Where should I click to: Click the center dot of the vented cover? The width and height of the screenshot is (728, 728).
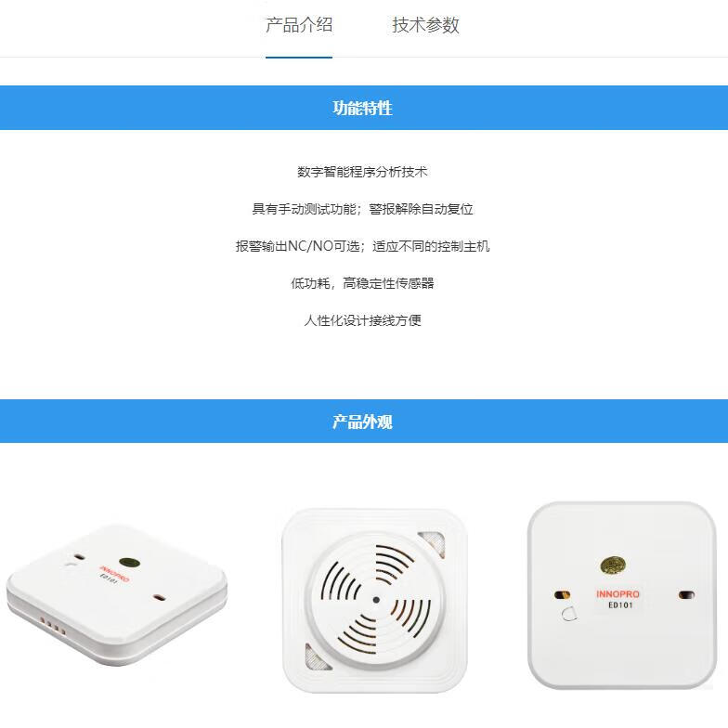(x=376, y=600)
